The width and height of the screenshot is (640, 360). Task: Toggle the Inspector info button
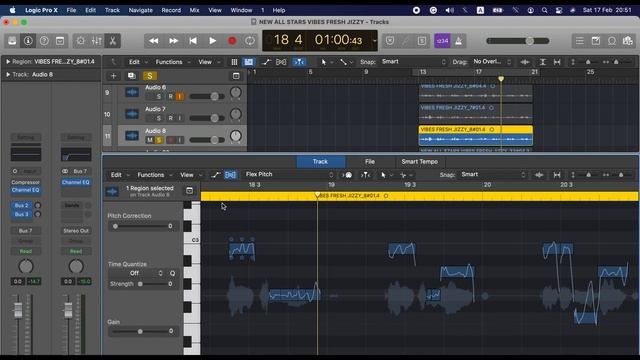pyautogui.click(x=28, y=41)
